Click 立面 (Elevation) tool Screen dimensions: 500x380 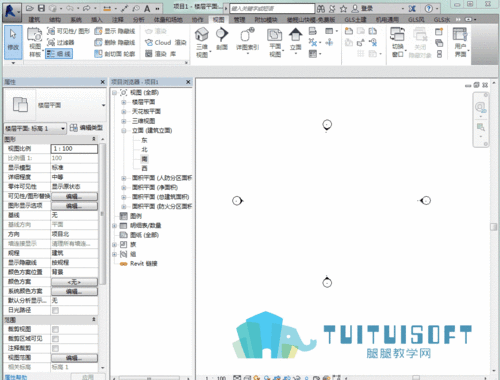click(296, 41)
